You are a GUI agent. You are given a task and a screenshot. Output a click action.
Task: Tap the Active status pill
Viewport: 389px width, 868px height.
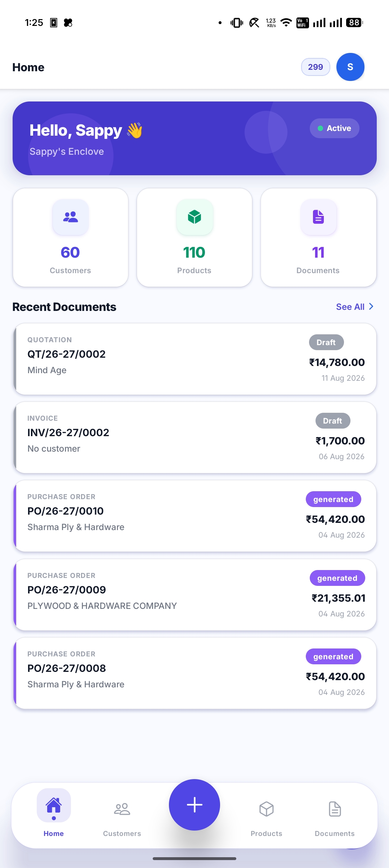(335, 128)
